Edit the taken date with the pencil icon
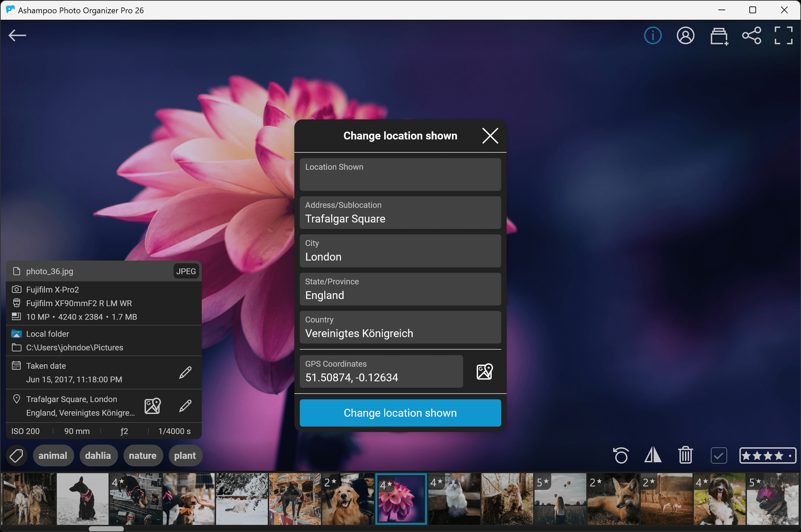Image resolution: width=801 pixels, height=532 pixels. pyautogui.click(x=185, y=372)
